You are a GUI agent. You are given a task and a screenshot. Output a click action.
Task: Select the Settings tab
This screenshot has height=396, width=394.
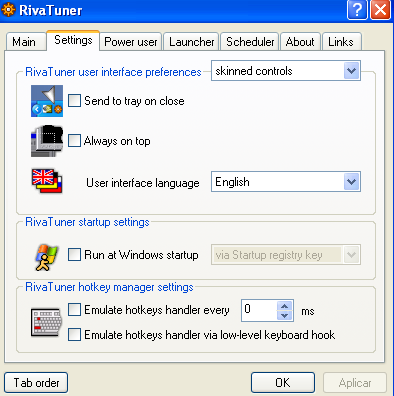click(73, 40)
